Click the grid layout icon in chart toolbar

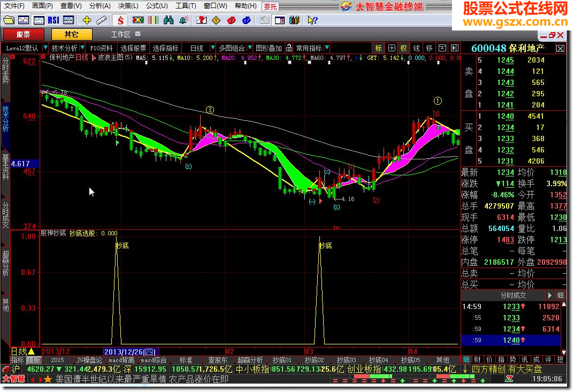click(x=392, y=48)
